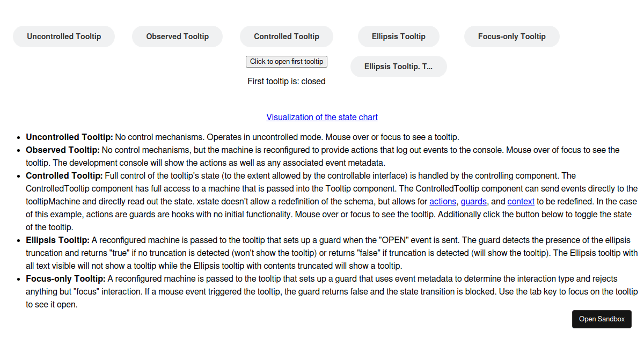The height and width of the screenshot is (338, 644).
Task: Click the 'First tooltip is: closed' status text
Action: 286,81
